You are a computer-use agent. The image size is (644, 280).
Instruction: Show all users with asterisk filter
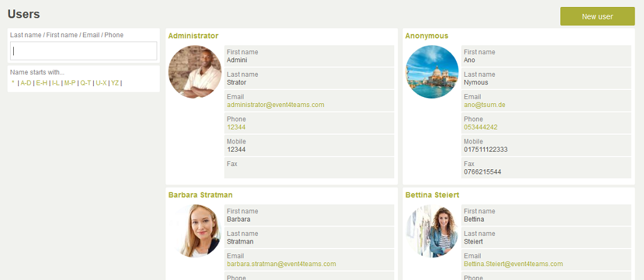coord(13,83)
